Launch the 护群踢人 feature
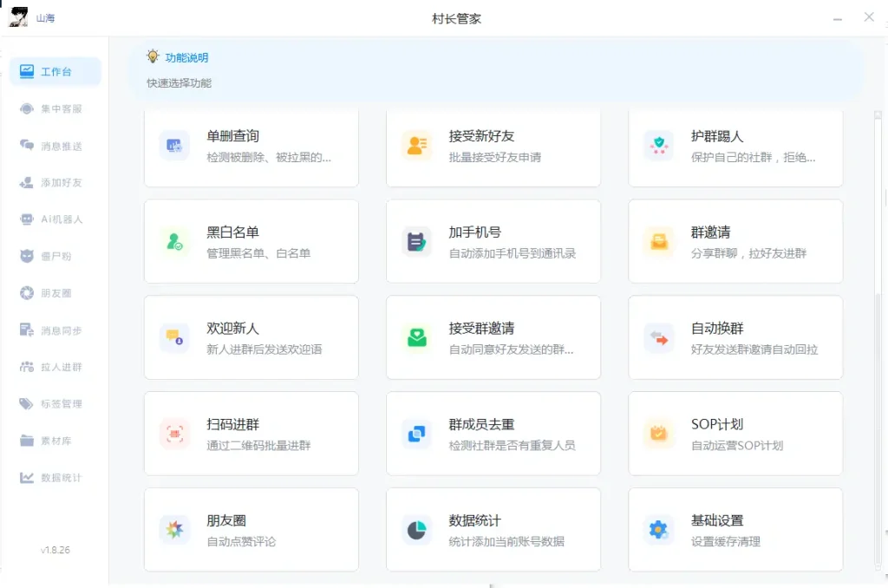Viewport: 888px width, 588px height. [x=735, y=146]
